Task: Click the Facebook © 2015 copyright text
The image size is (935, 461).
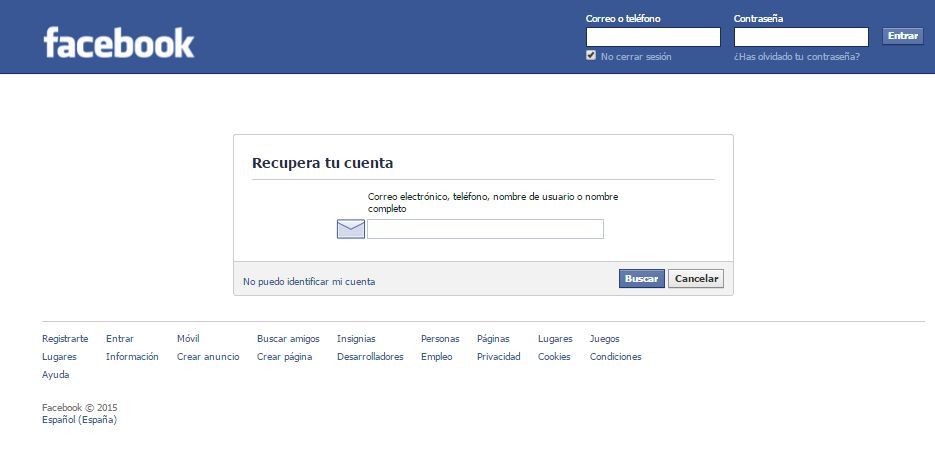Action: [79, 408]
